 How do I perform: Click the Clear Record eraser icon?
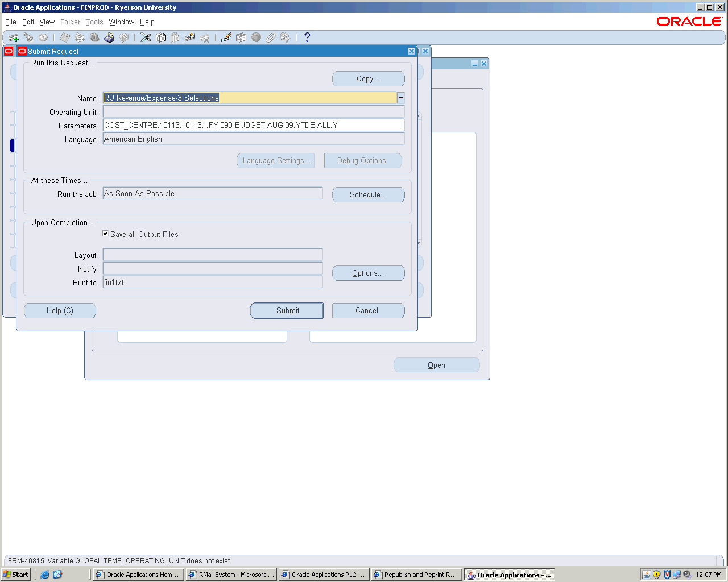190,38
